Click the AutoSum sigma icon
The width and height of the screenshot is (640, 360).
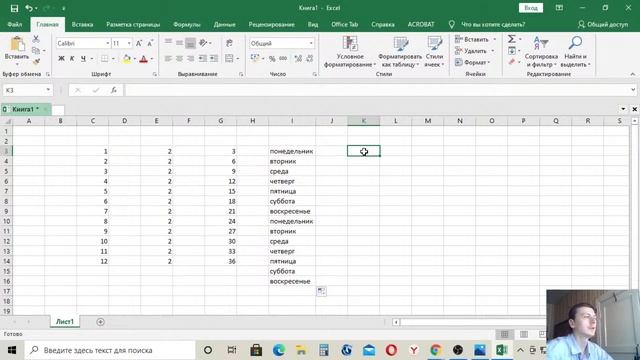tap(512, 39)
